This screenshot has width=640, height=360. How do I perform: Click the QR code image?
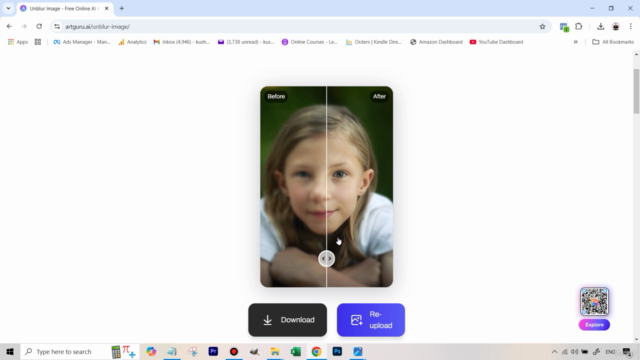click(594, 302)
